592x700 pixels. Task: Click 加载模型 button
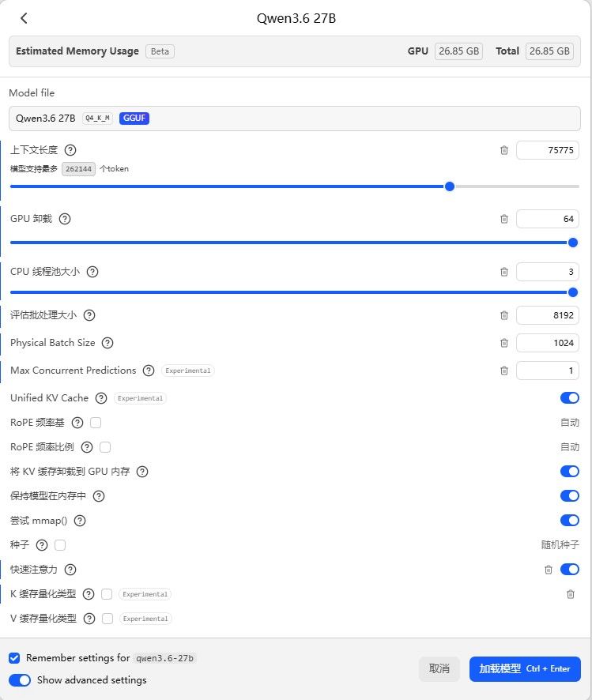click(525, 668)
